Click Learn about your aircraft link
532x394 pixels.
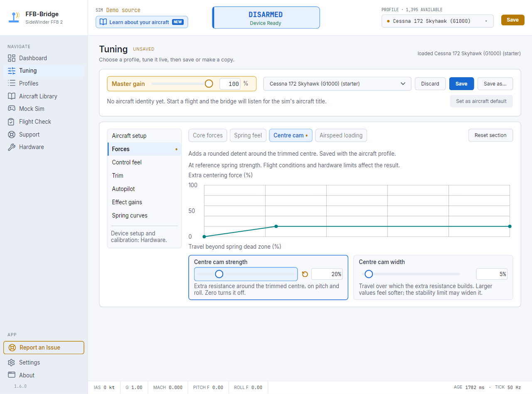[x=142, y=22]
